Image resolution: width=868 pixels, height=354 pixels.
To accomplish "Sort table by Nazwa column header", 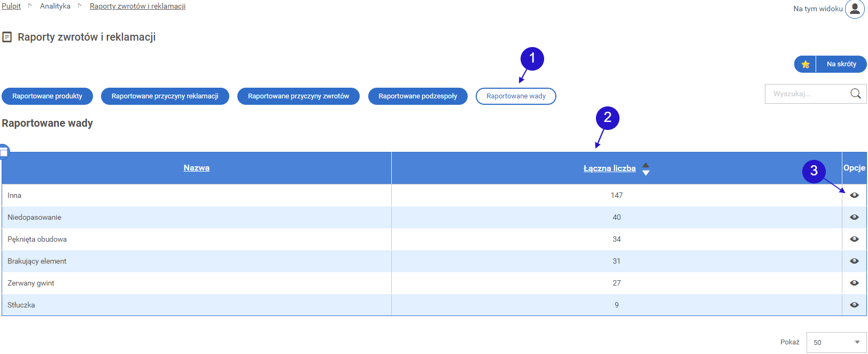I will 196,168.
